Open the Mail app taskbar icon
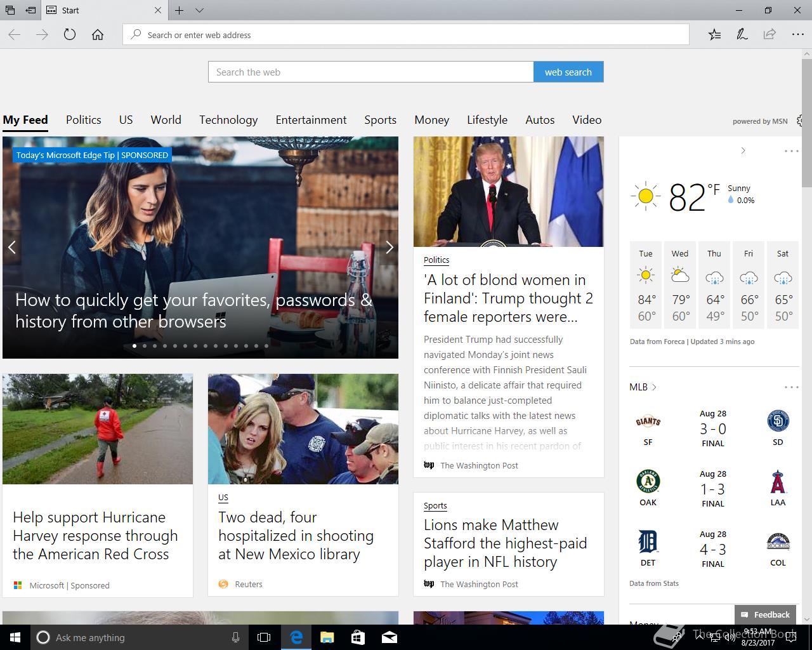The height and width of the screenshot is (650, 812). [390, 637]
